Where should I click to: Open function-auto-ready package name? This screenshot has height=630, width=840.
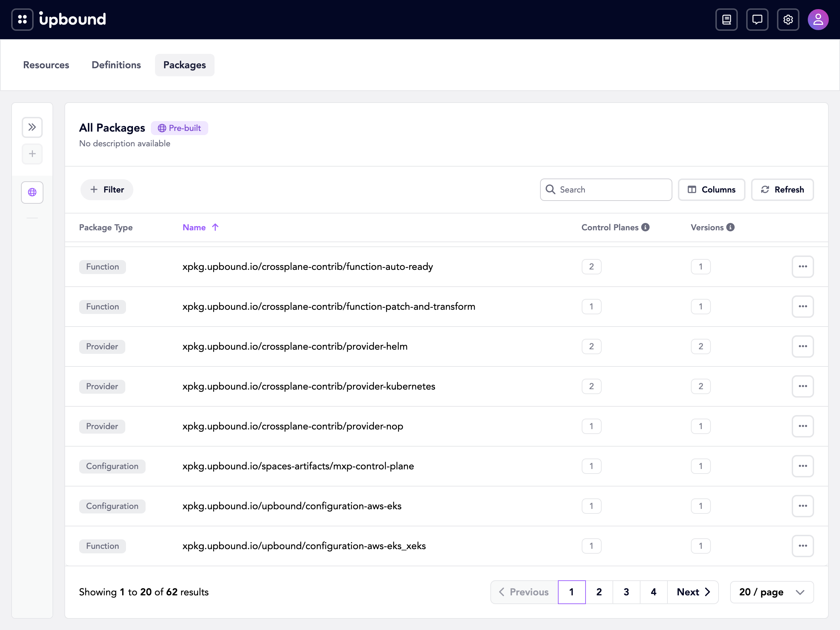(308, 267)
